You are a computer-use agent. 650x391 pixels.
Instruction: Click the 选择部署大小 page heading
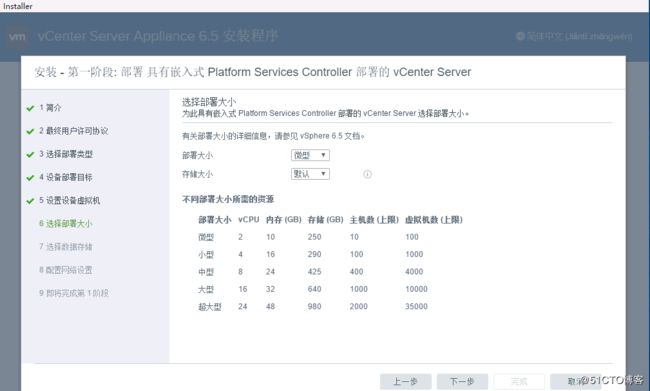(209, 102)
